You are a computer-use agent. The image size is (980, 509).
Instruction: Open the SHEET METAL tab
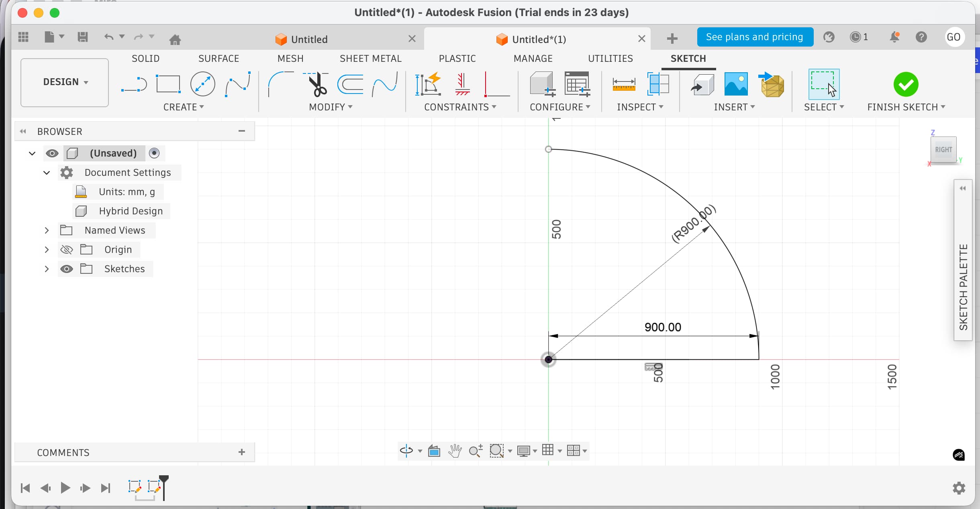[370, 59]
